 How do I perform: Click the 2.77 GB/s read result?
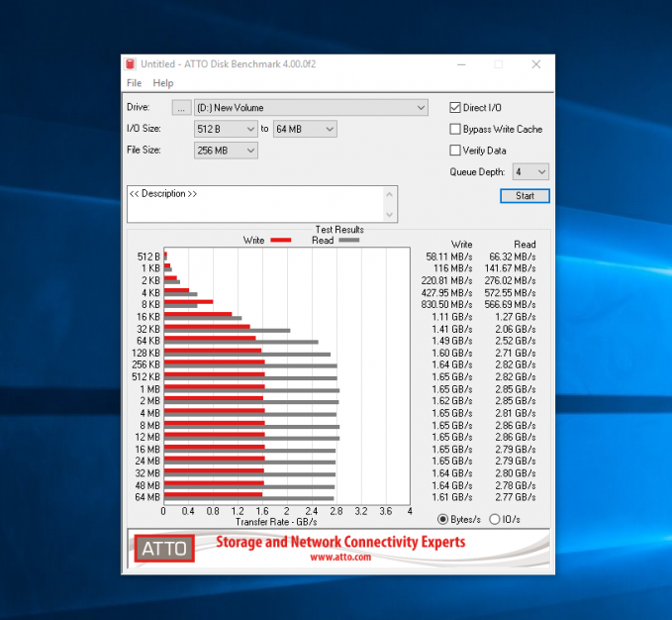point(516,497)
